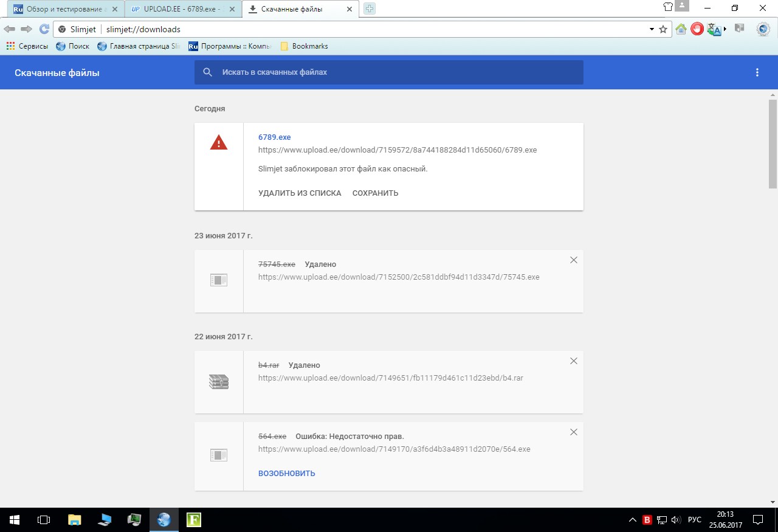Close the UPLOAD.EE tab

click(x=232, y=9)
